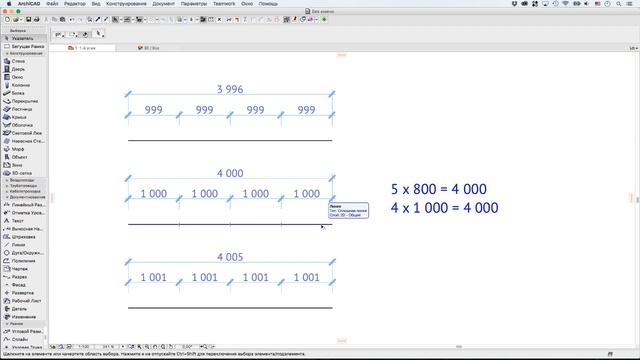
Task: Select the Выносная Надпись label tool
Action: click(24, 229)
